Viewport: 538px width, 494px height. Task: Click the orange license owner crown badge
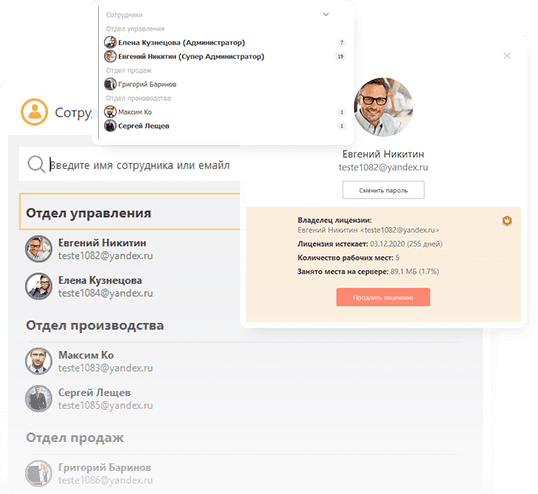[x=507, y=221]
